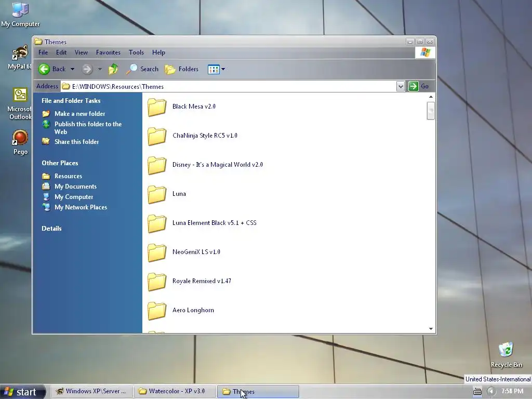Expand hidden tray icons arrow

coord(491,392)
